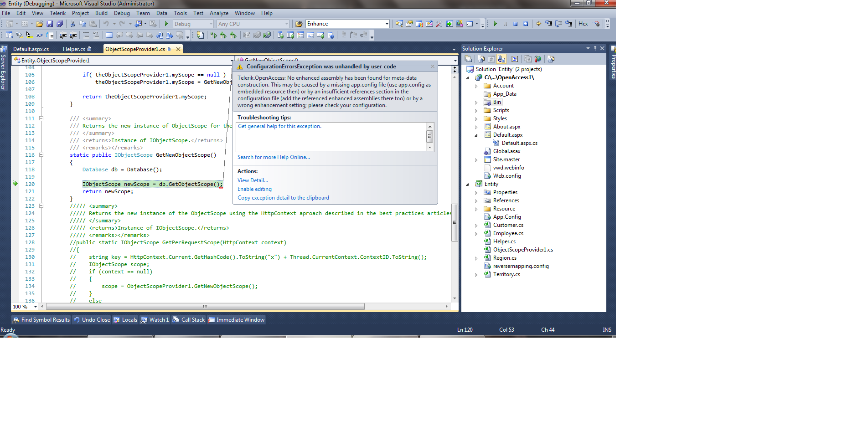
Task: Open the Call Stack tab
Action: (188, 320)
